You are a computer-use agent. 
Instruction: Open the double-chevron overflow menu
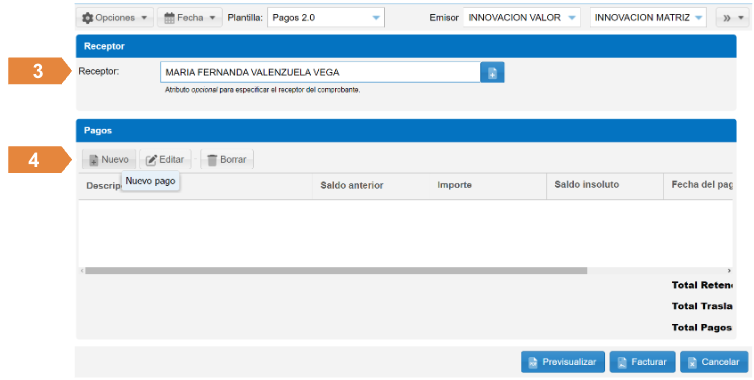(x=732, y=18)
